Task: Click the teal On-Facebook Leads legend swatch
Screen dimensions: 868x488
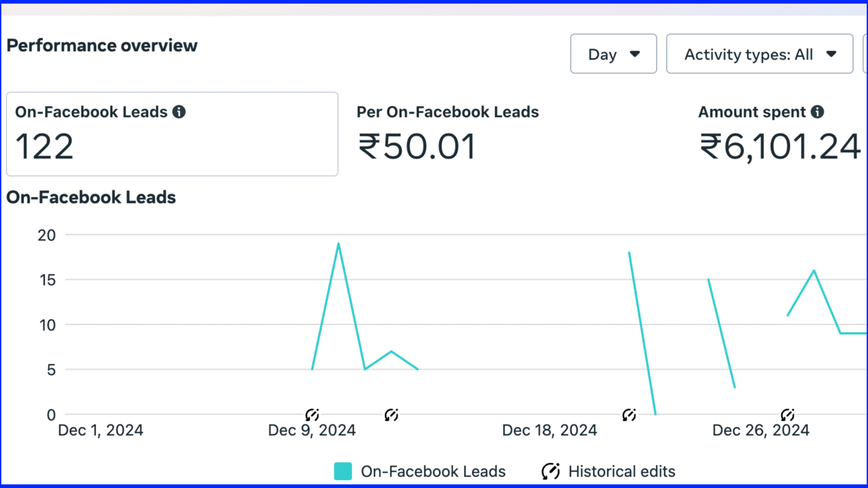Action: click(342, 471)
